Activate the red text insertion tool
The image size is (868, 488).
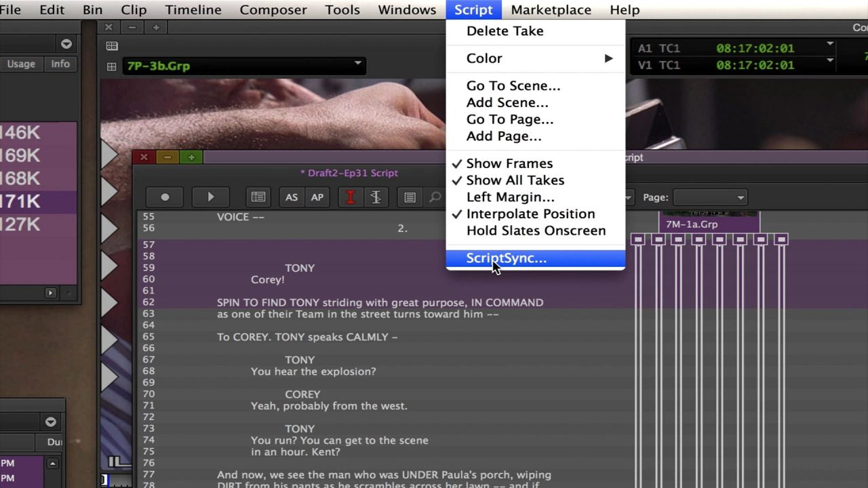[350, 197]
